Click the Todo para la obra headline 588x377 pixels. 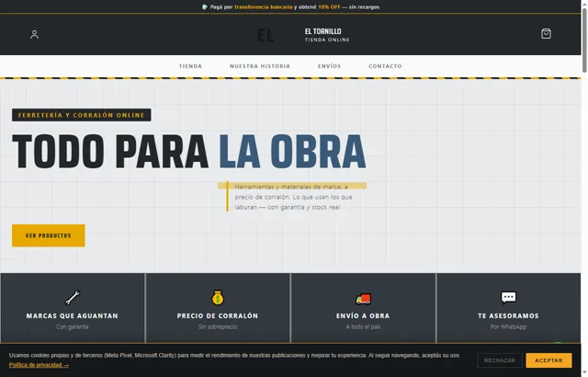click(189, 152)
